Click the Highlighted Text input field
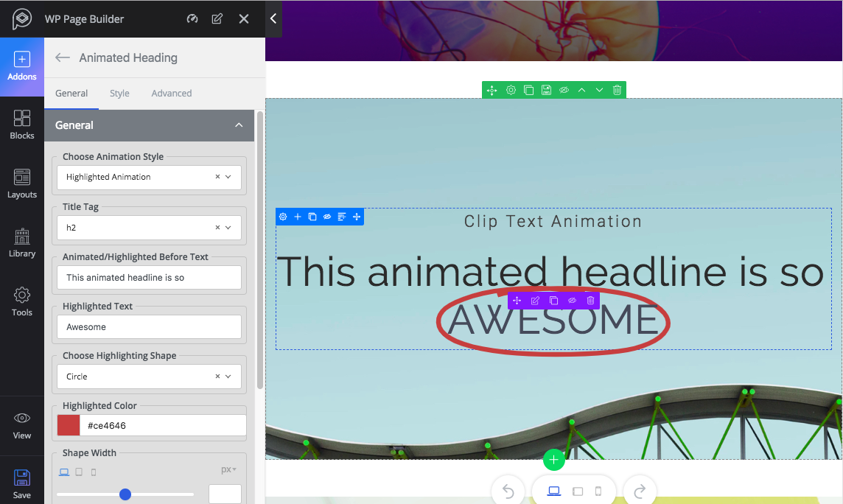The height and width of the screenshot is (504, 843). click(x=149, y=326)
